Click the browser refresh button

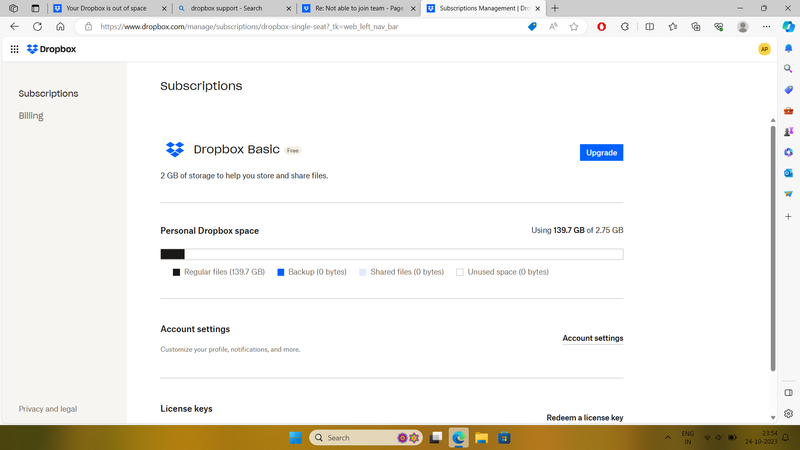click(x=37, y=27)
